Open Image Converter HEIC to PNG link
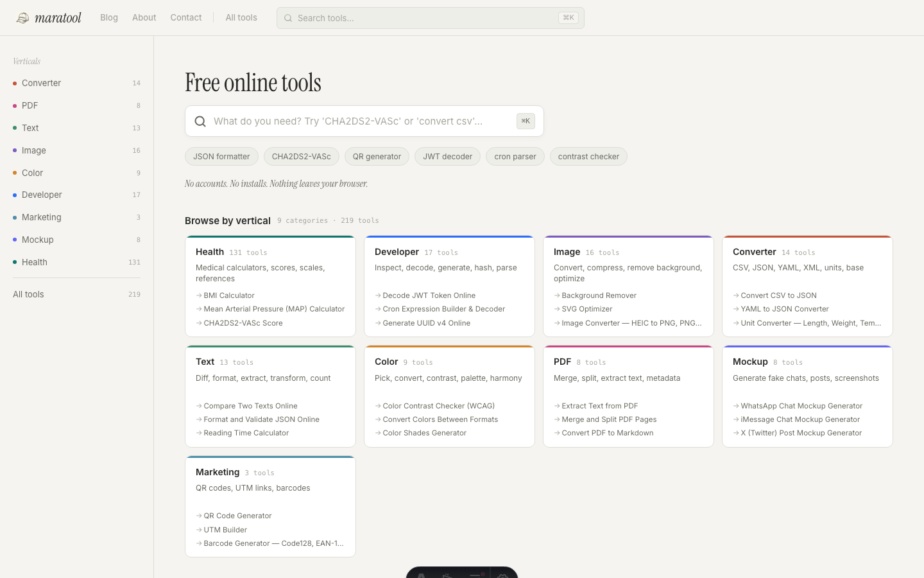The height and width of the screenshot is (578, 924). pyautogui.click(x=628, y=323)
